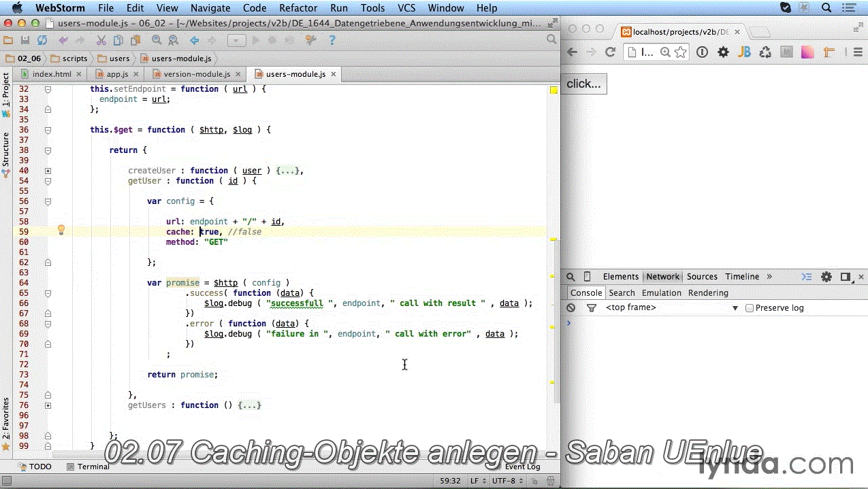Toggle the DevTools device mode phone icon

[x=588, y=277]
